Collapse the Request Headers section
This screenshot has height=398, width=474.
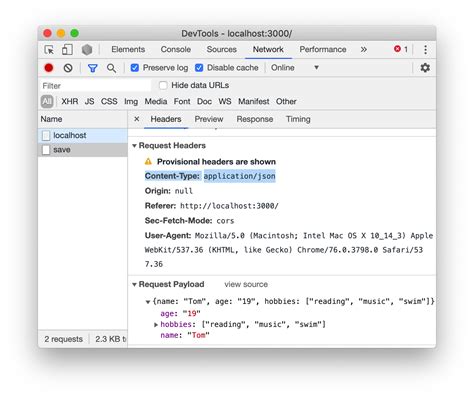tap(134, 146)
